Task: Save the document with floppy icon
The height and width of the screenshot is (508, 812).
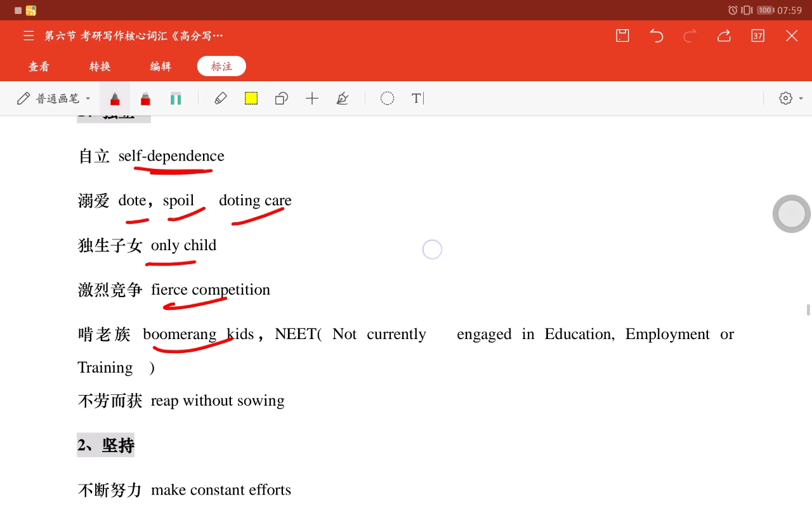Action: [x=622, y=36]
